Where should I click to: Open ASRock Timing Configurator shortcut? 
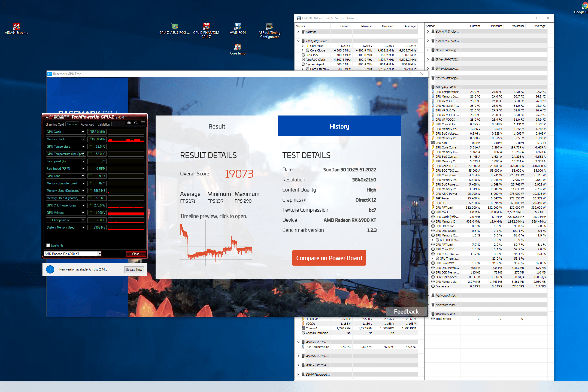(x=269, y=30)
